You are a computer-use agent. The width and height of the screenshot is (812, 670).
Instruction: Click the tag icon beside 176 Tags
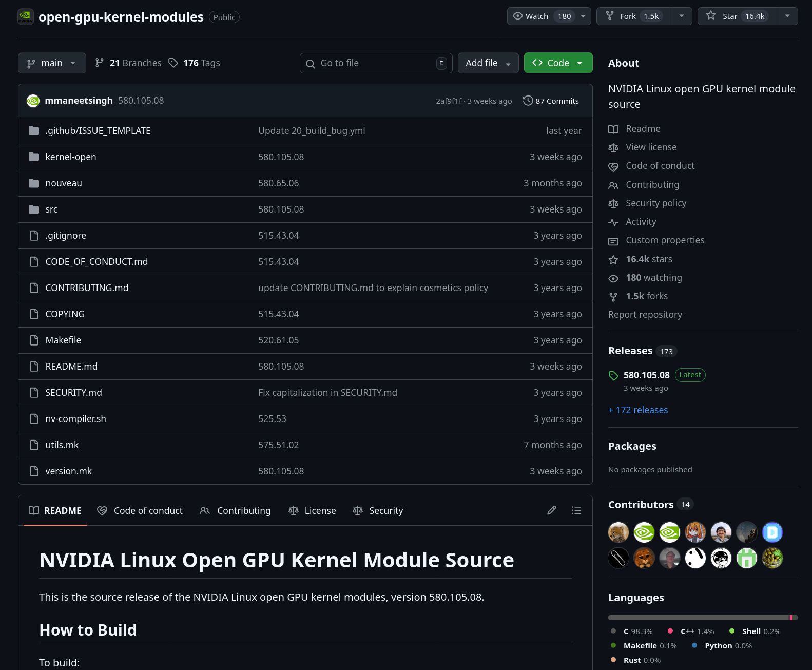(x=173, y=63)
